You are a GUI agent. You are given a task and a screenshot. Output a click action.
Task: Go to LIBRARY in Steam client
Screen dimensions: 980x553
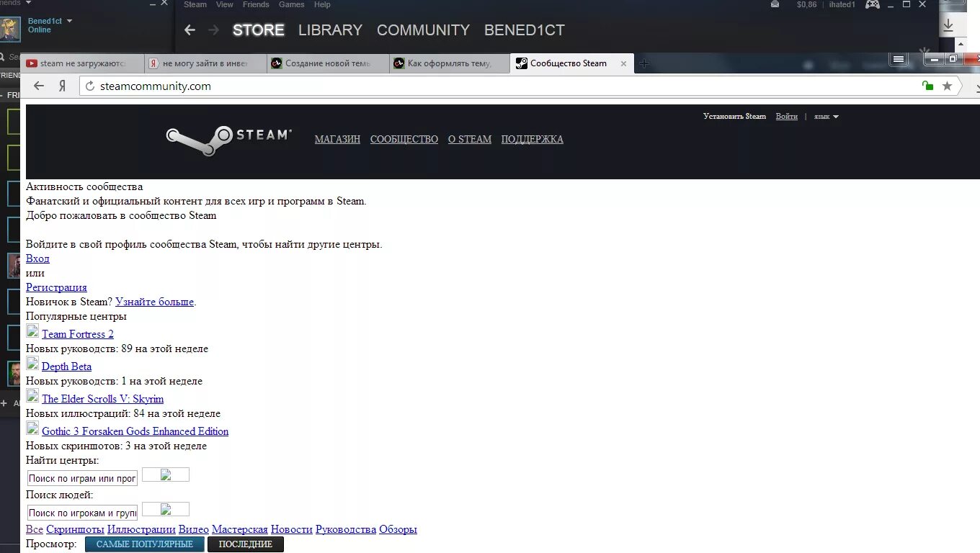pyautogui.click(x=330, y=30)
